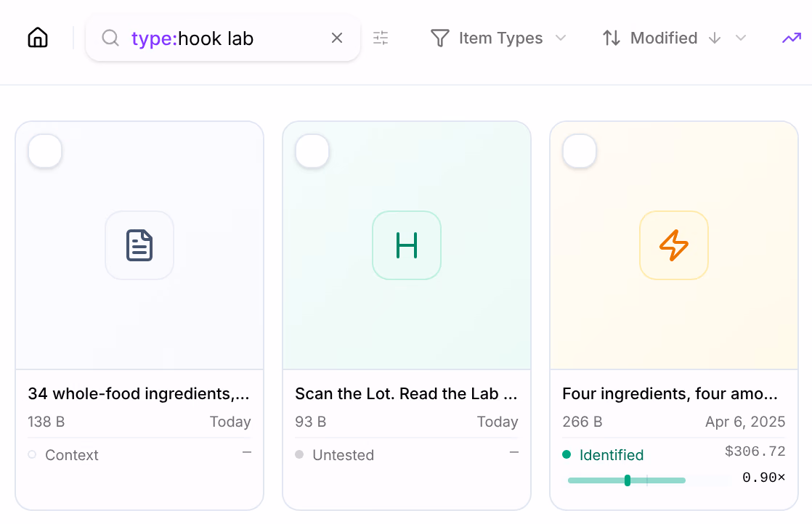
Task: Click document icon on first card
Action: pyautogui.click(x=139, y=245)
